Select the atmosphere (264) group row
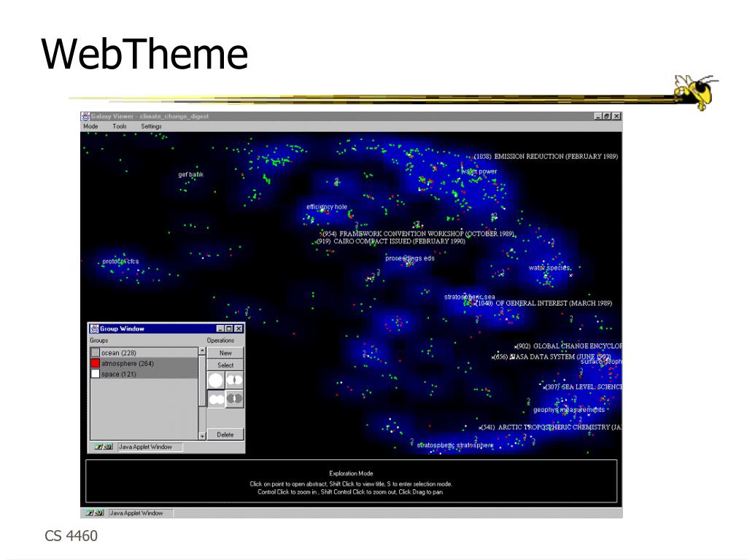747x560 pixels. click(x=144, y=363)
